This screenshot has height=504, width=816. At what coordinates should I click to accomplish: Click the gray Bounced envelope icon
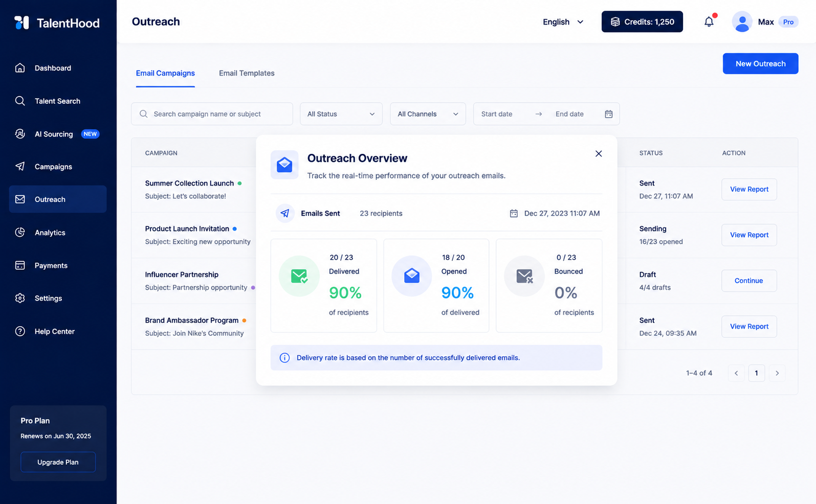click(x=524, y=276)
